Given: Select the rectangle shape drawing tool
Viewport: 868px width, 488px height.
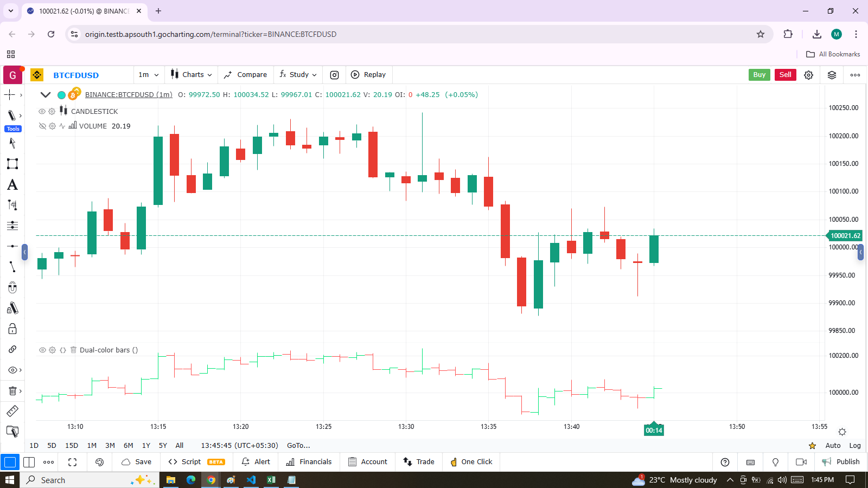Looking at the screenshot, I should point(12,164).
